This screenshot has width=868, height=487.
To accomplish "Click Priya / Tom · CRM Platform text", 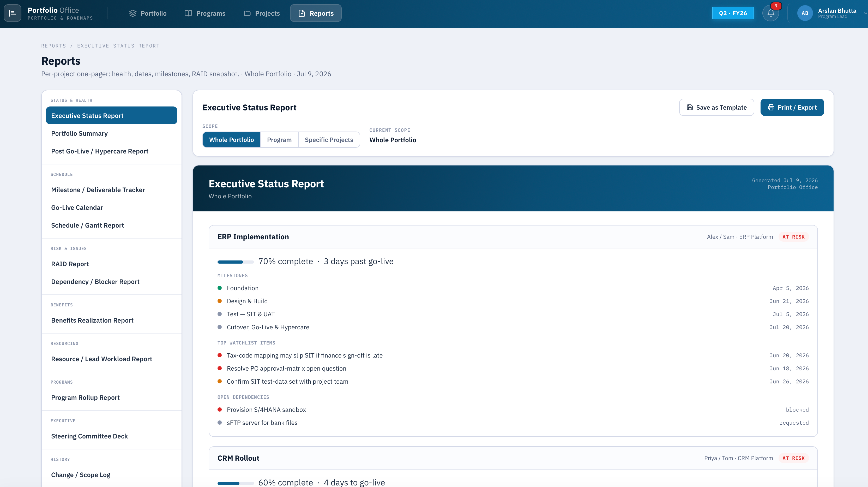I will [739, 458].
